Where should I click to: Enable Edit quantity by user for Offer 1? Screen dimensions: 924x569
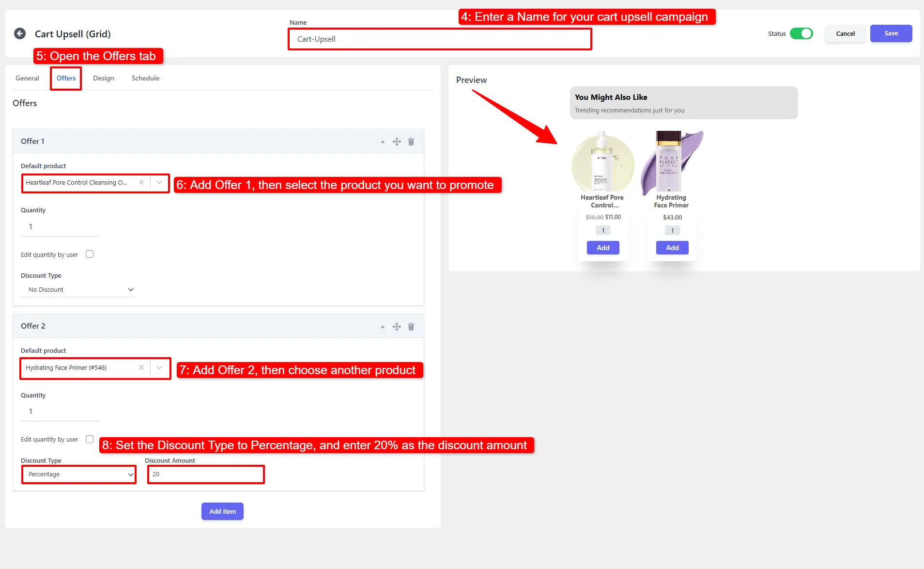tap(90, 254)
